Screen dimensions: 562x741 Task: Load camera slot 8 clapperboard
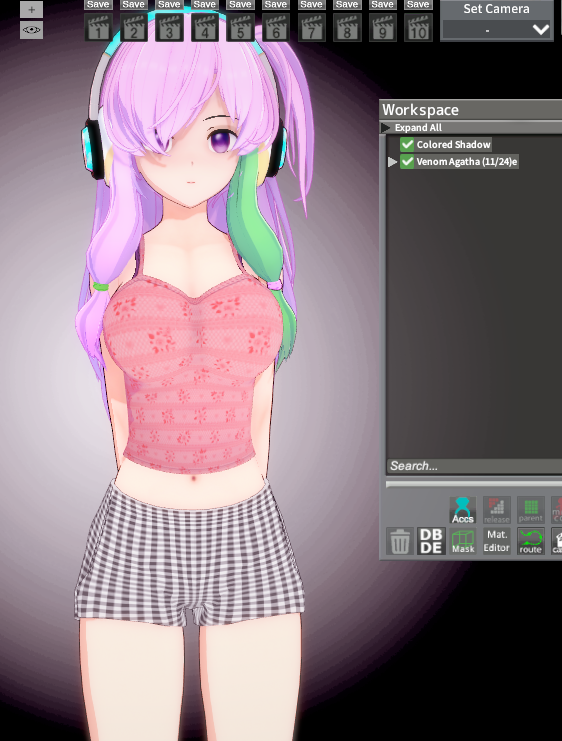pos(347,28)
